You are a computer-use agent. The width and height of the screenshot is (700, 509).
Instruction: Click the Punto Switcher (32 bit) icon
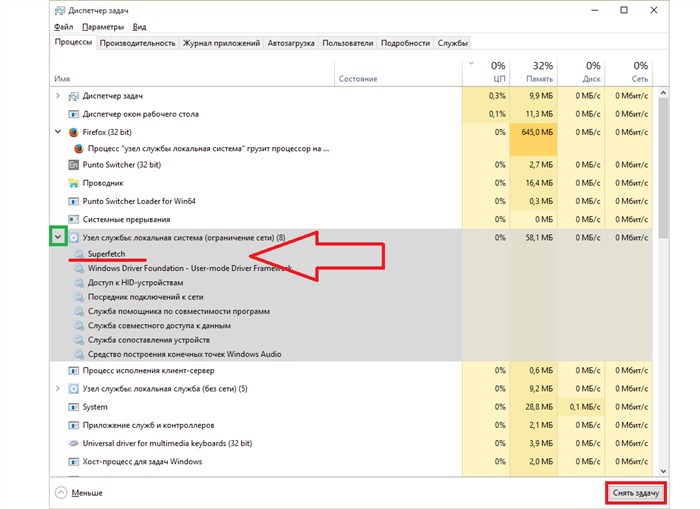coord(73,165)
